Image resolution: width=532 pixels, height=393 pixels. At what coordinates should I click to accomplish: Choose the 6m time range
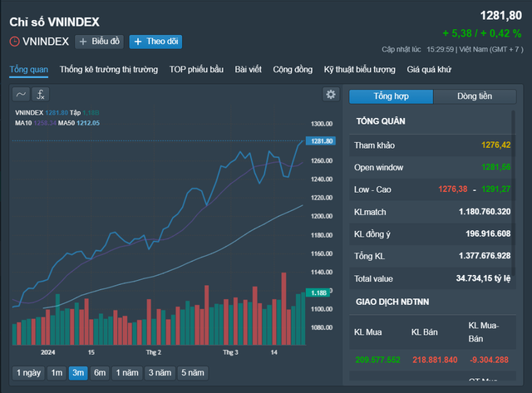(x=100, y=373)
